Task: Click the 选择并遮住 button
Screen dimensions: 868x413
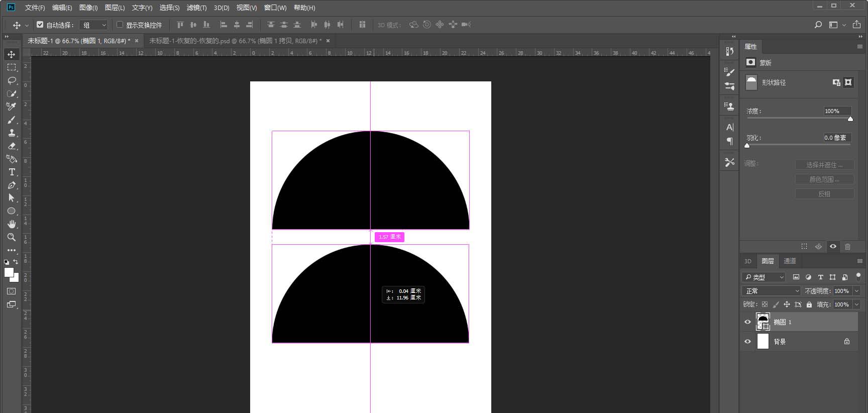Action: coord(824,165)
